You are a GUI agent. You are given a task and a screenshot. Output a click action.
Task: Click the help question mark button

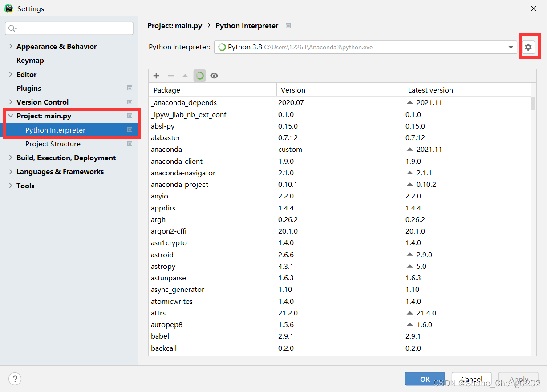click(15, 379)
